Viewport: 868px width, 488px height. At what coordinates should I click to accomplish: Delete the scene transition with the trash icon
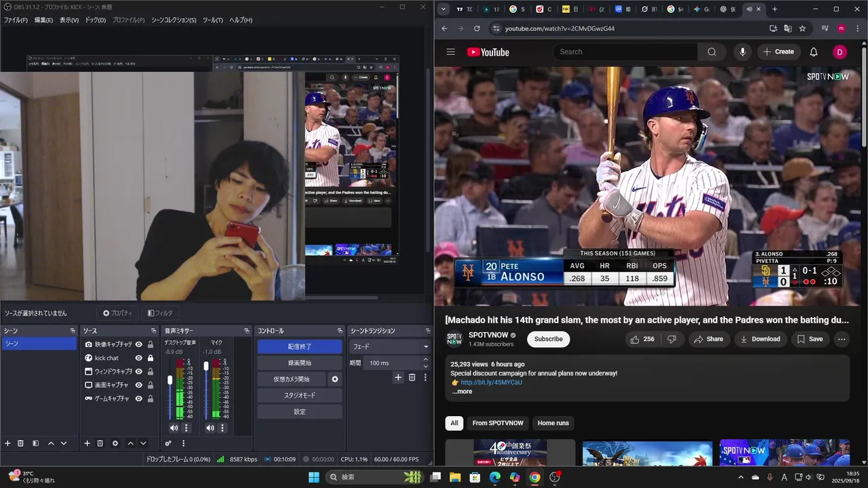(x=412, y=378)
